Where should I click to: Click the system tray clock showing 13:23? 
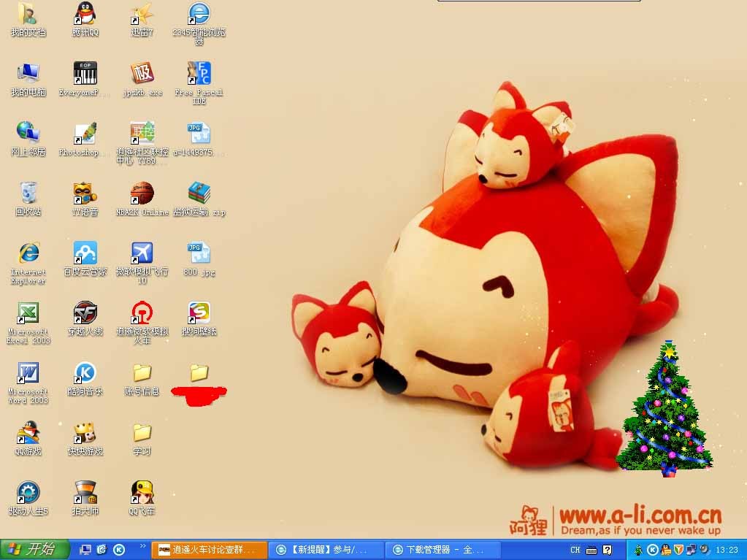click(x=727, y=550)
